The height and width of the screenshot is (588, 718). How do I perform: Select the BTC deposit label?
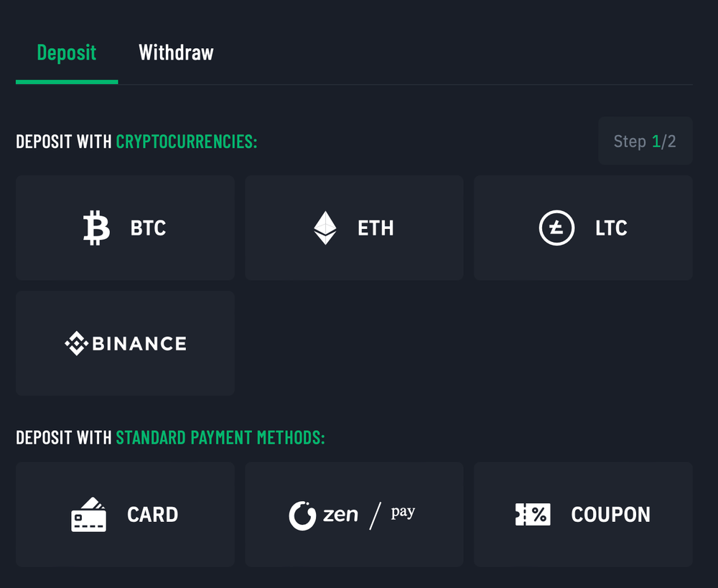pyautogui.click(x=148, y=228)
